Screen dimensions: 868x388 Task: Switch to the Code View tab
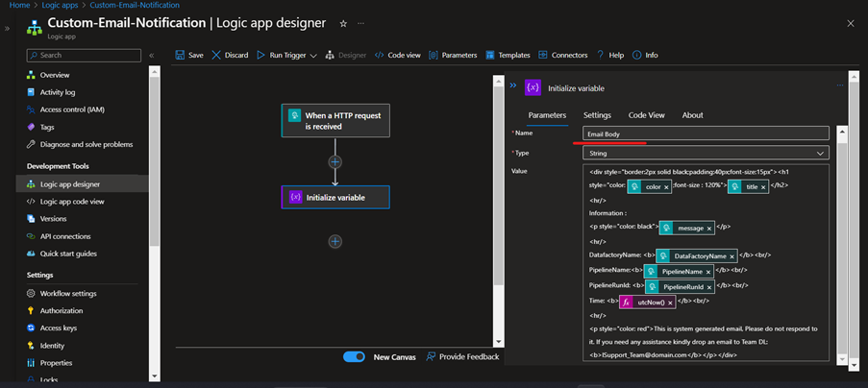coord(646,115)
